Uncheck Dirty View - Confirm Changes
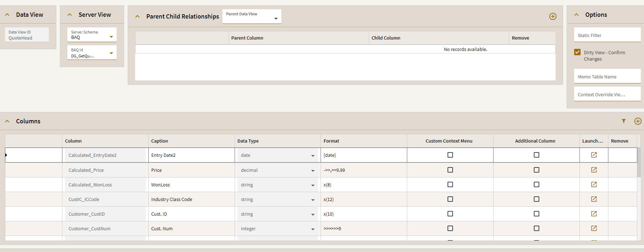644x252 pixels. click(577, 52)
